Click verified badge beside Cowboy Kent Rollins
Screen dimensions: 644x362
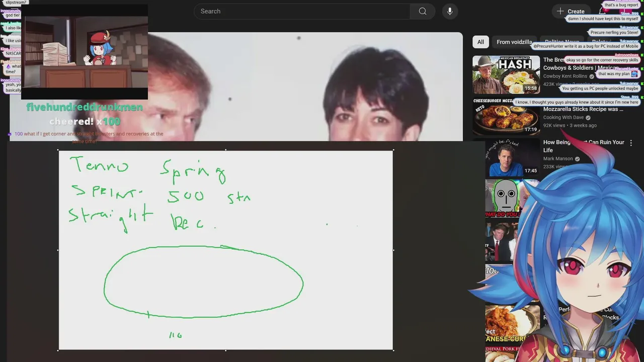(x=592, y=76)
